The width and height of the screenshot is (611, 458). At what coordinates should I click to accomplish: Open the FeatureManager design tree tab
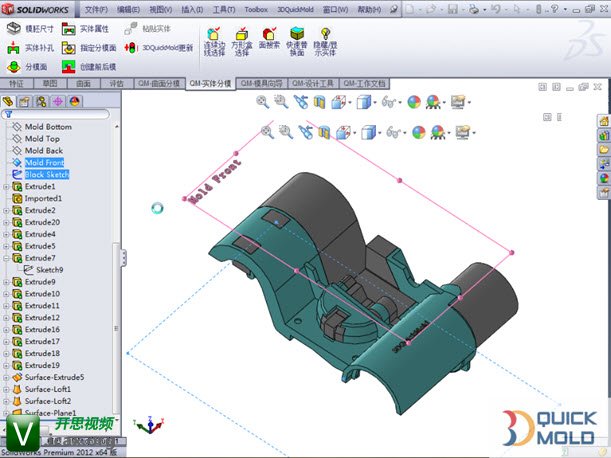[x=9, y=101]
